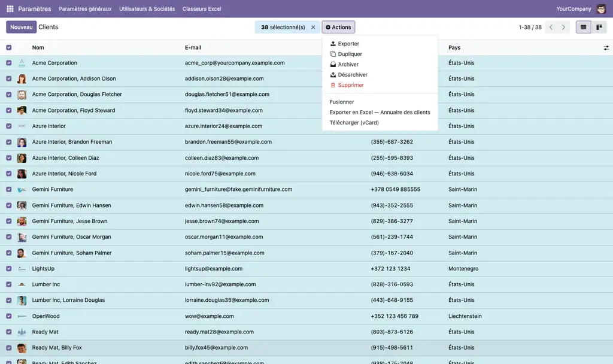Viewport: 613px width, 364px height.
Task: Uncheck OpenWood row checkbox
Action: click(8, 316)
